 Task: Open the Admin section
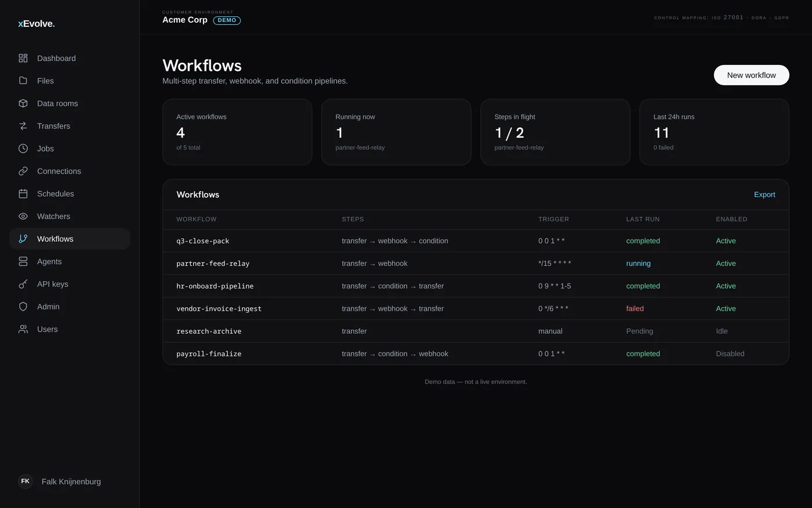(x=70, y=307)
